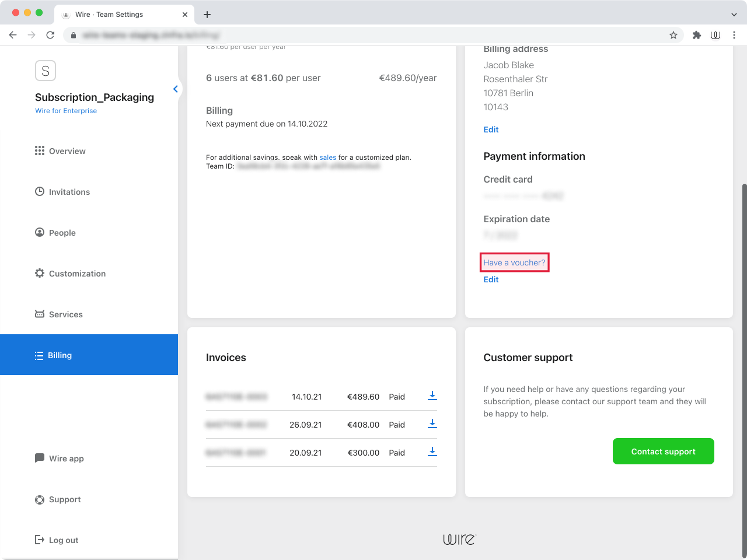Click the Next payment due on 14.10.2022 text
Image resolution: width=747 pixels, height=560 pixels.
(267, 124)
